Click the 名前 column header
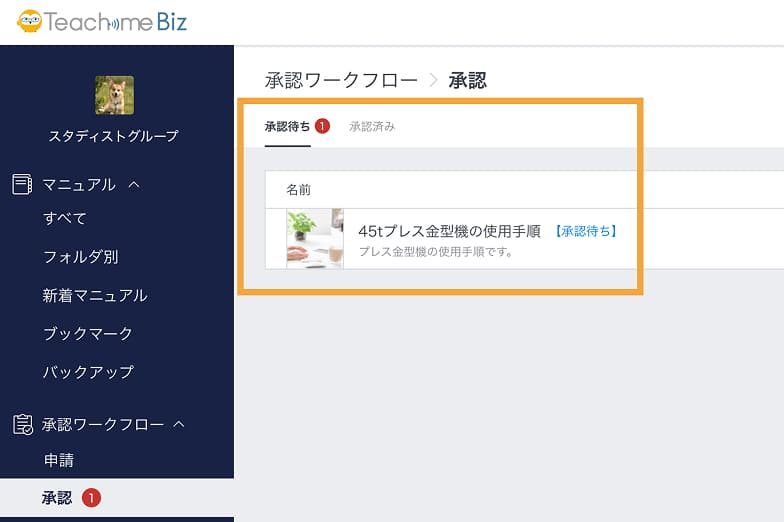The image size is (784, 522). click(x=298, y=190)
